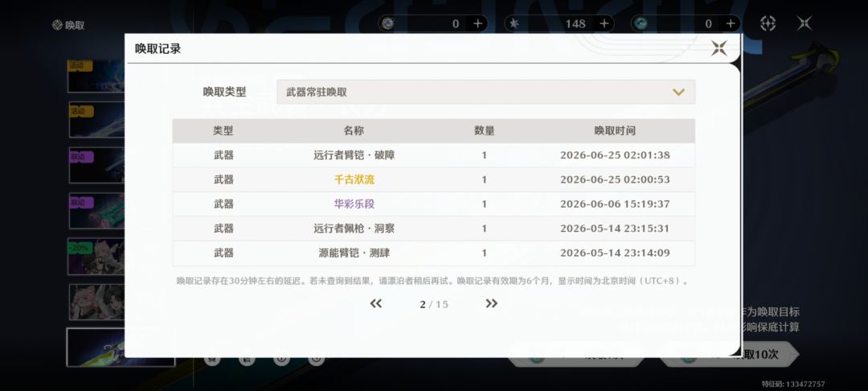Click the 类型 column header

(x=223, y=130)
